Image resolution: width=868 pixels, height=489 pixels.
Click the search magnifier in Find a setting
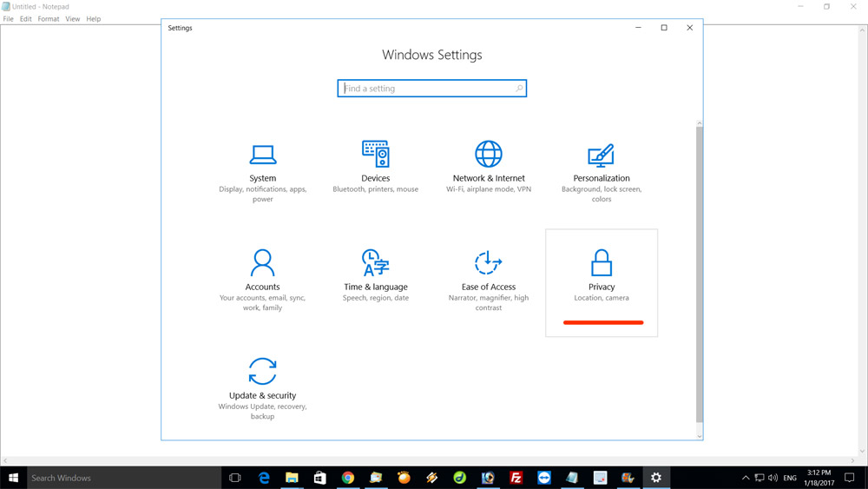coord(519,89)
